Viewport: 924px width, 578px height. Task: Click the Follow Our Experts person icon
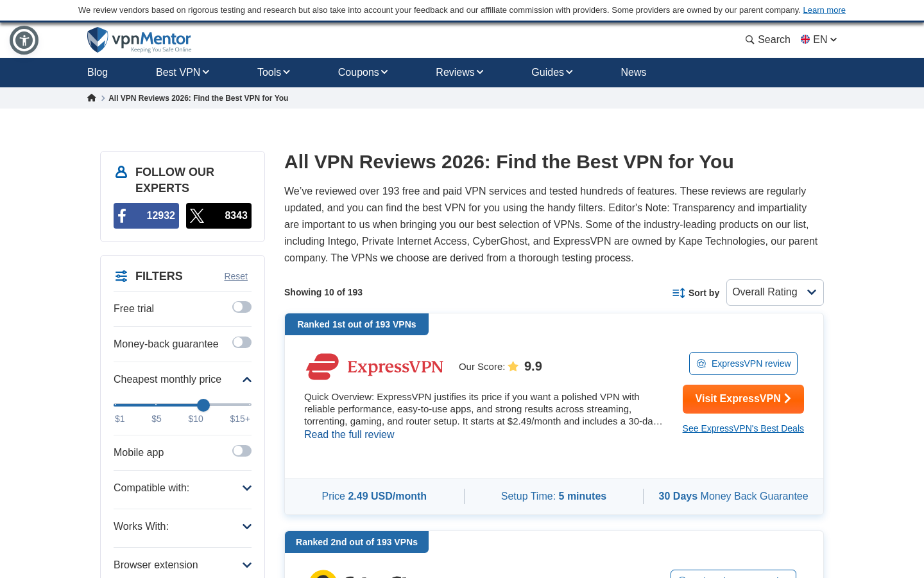[x=121, y=172]
